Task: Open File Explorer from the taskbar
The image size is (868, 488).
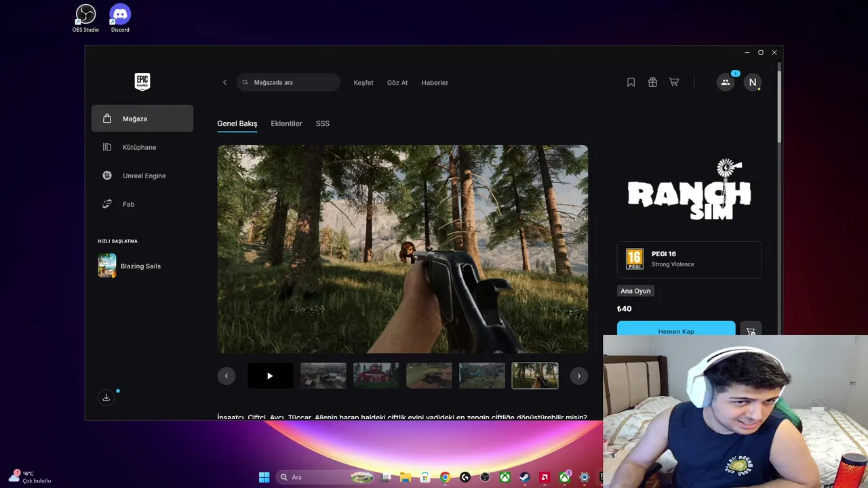Action: tap(406, 477)
